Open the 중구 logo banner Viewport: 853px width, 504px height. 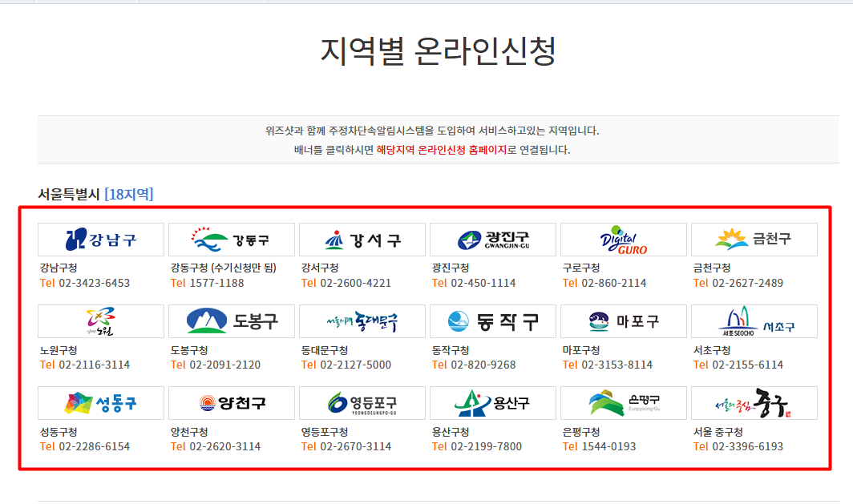coord(754,403)
